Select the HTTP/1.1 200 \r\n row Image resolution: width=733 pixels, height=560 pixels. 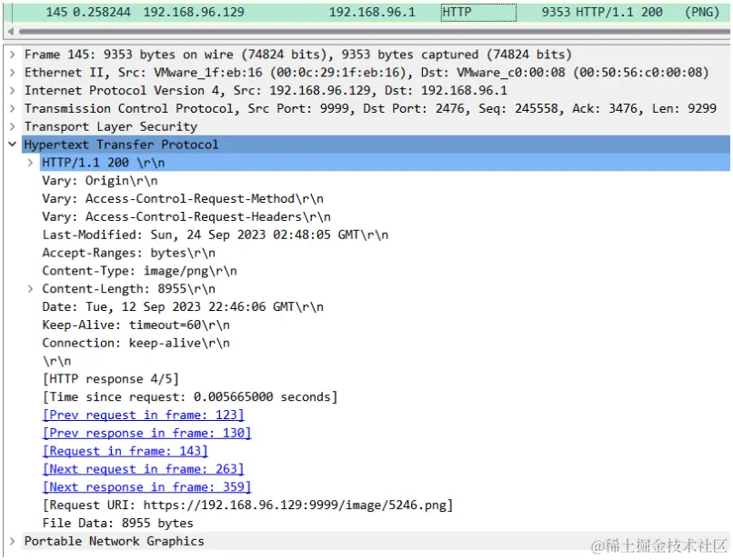coord(386,163)
